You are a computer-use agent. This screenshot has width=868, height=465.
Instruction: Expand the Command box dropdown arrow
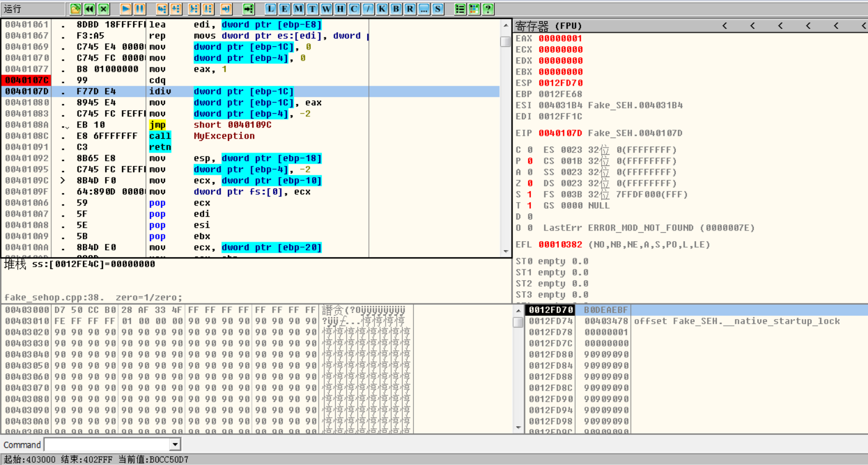tap(175, 444)
